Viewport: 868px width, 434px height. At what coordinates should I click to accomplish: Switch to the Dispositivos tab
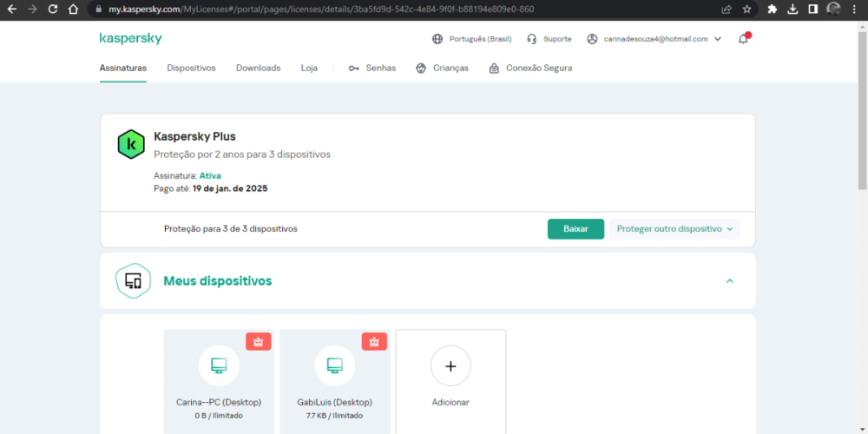(192, 68)
